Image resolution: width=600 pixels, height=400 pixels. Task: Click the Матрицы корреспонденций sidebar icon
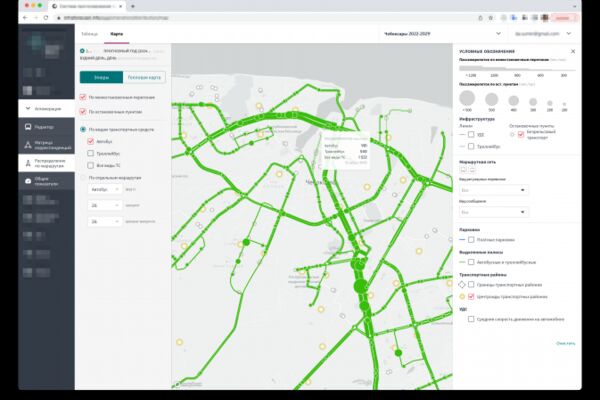[x=28, y=145]
